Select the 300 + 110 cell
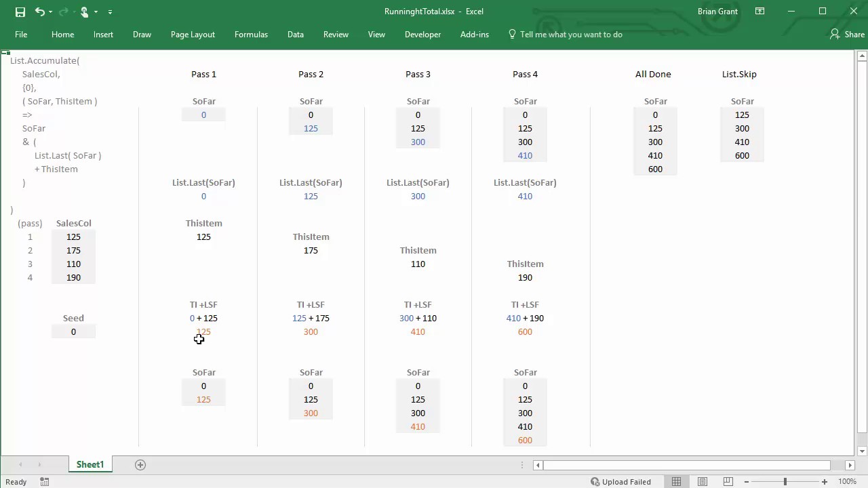This screenshot has width=868, height=488. pos(418,318)
